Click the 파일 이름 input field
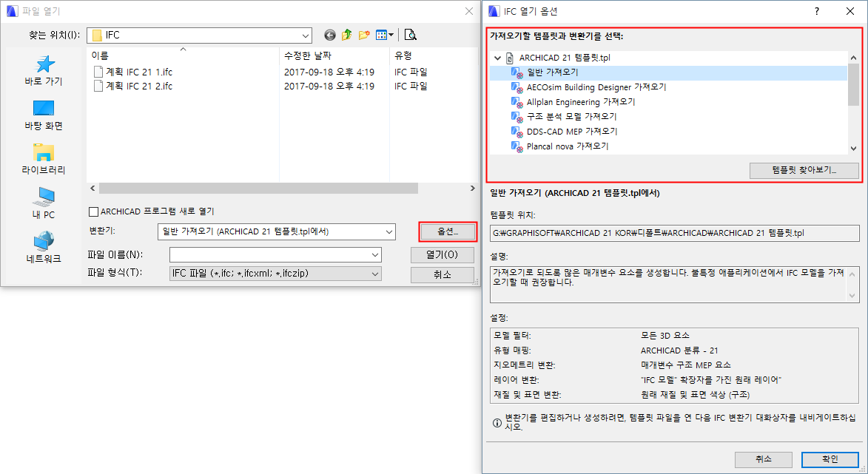 [x=275, y=255]
